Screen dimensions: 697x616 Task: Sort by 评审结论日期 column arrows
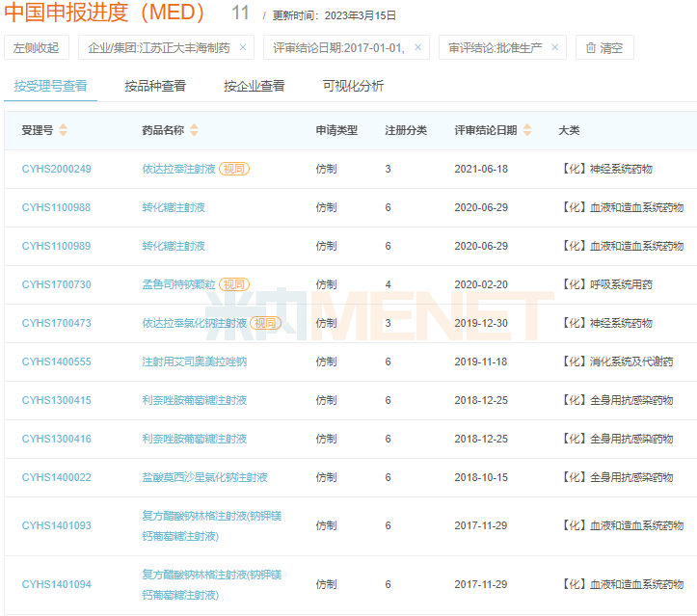click(x=527, y=130)
